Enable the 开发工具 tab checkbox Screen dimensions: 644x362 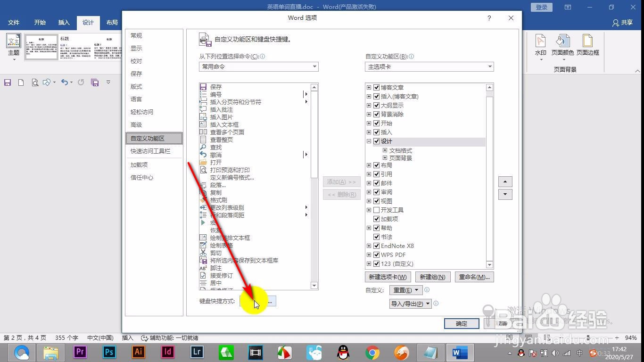click(376, 210)
